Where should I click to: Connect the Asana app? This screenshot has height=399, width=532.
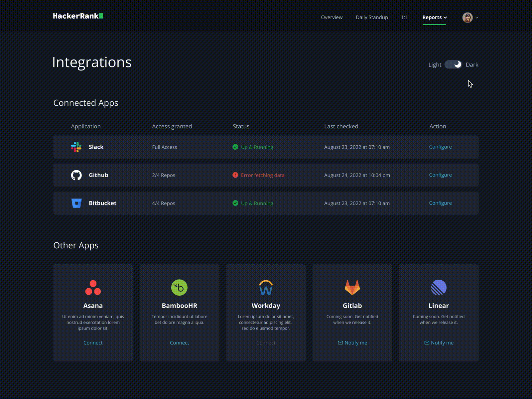tap(93, 343)
